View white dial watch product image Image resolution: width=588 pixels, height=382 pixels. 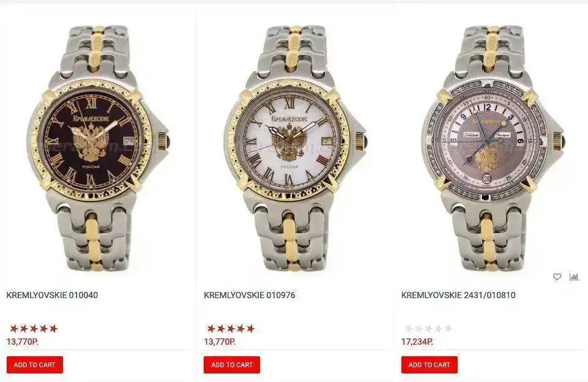pos(296,148)
